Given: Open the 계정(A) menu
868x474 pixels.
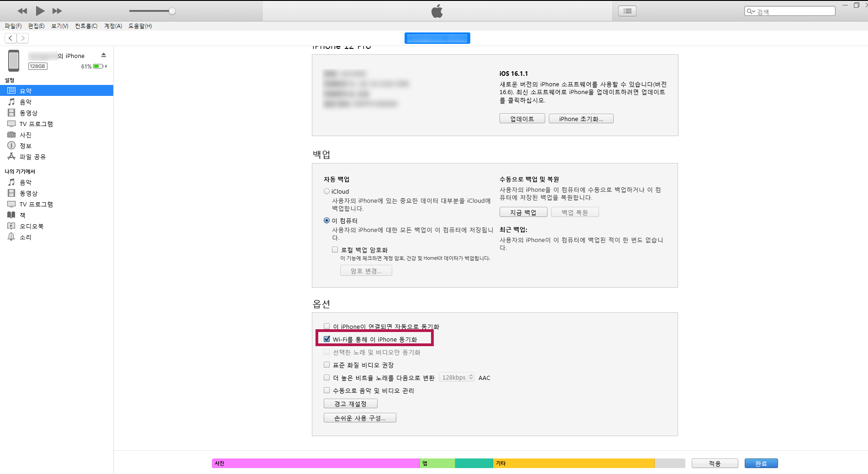Looking at the screenshot, I should pos(113,26).
